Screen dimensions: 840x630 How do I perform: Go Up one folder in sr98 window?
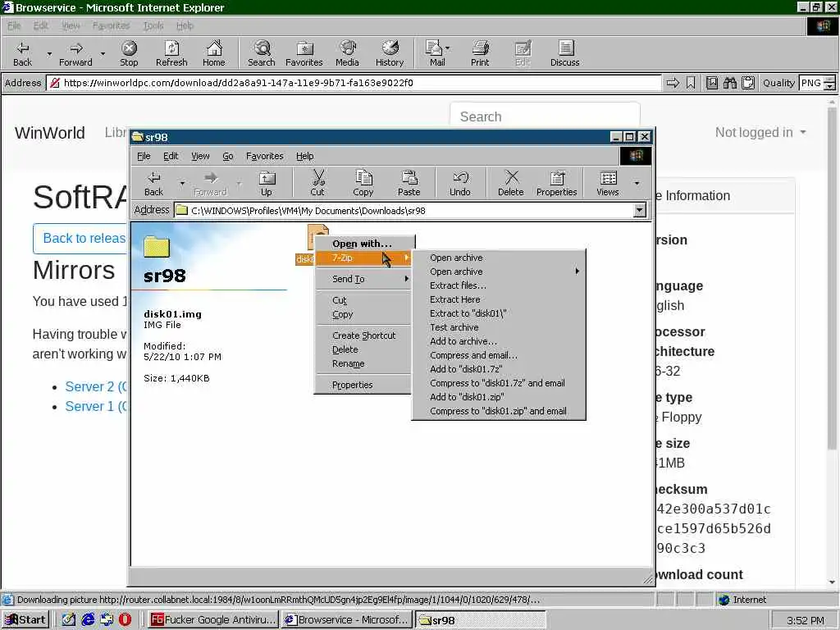click(267, 184)
